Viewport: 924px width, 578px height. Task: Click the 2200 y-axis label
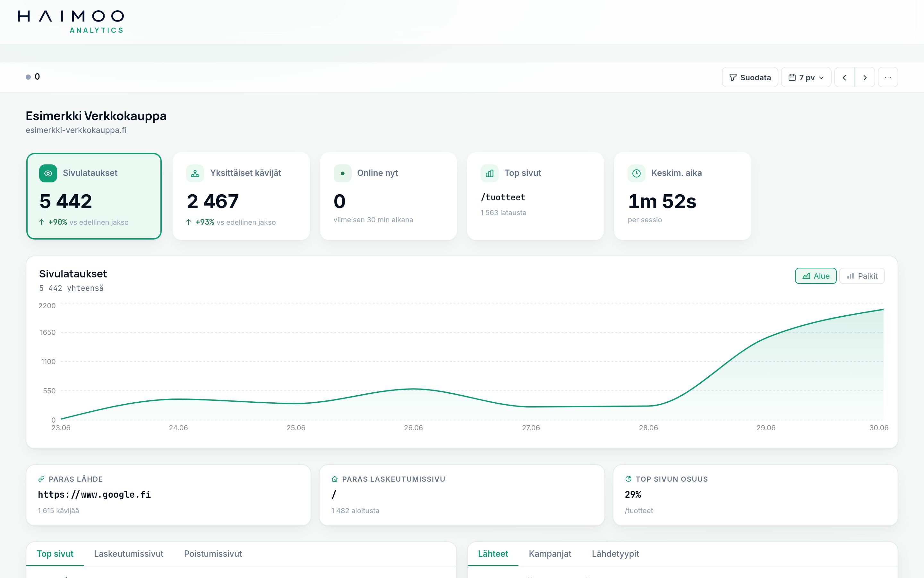(47, 306)
